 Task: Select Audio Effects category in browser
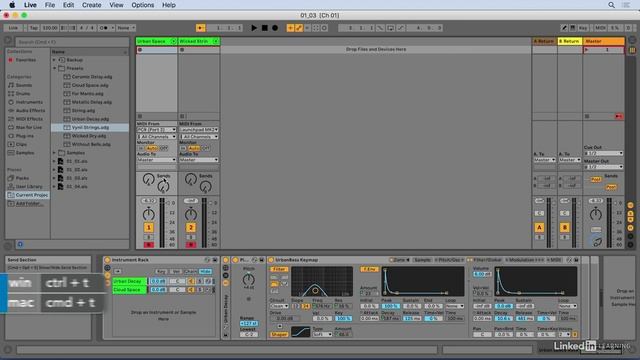pos(30,110)
